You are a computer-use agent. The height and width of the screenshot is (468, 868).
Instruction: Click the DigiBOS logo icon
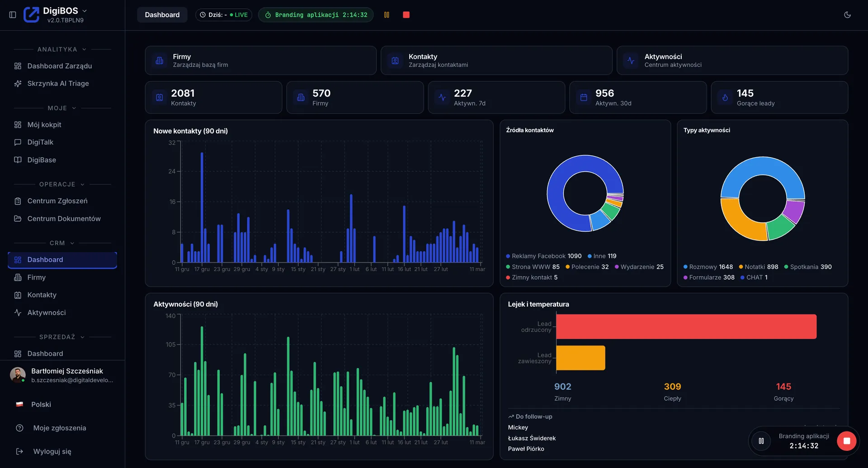31,14
